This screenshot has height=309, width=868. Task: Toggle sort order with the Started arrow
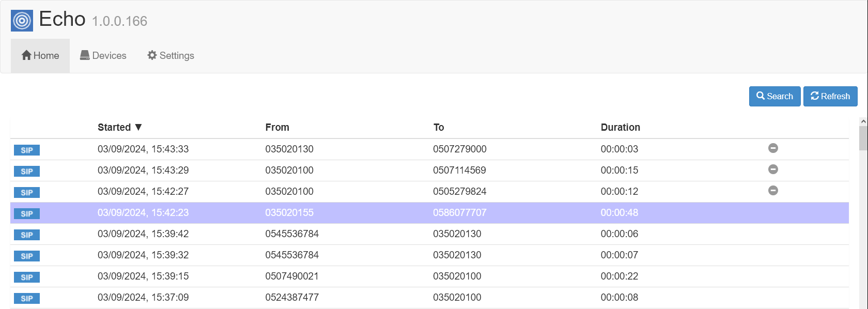pos(138,127)
